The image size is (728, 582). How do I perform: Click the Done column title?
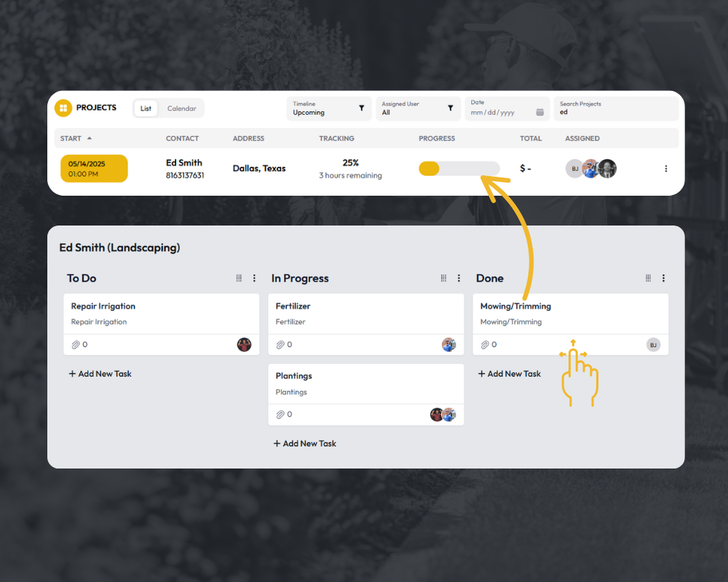click(x=489, y=278)
